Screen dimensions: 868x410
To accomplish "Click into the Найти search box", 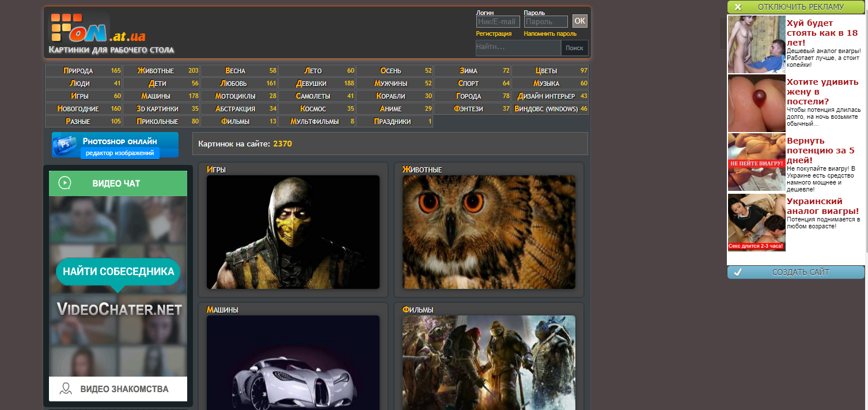I will (x=518, y=47).
